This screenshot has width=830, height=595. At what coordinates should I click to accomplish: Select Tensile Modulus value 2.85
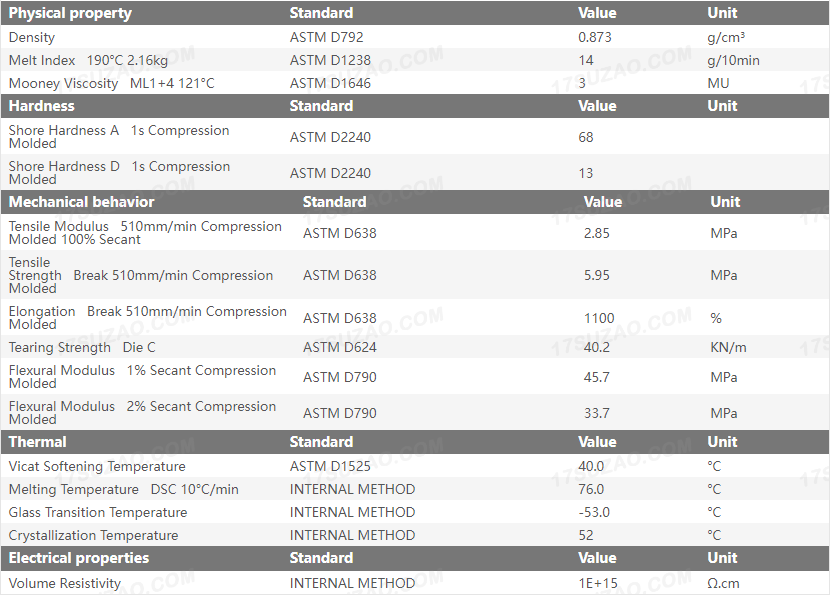pyautogui.click(x=597, y=233)
